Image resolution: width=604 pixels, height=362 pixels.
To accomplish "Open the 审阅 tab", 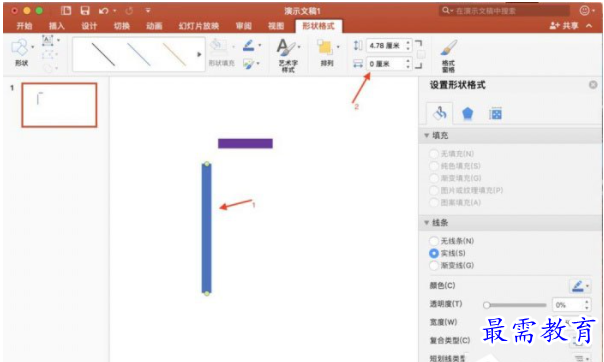I will point(243,26).
